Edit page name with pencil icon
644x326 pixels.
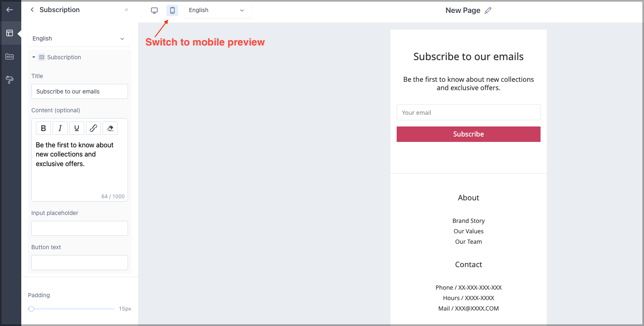point(488,10)
